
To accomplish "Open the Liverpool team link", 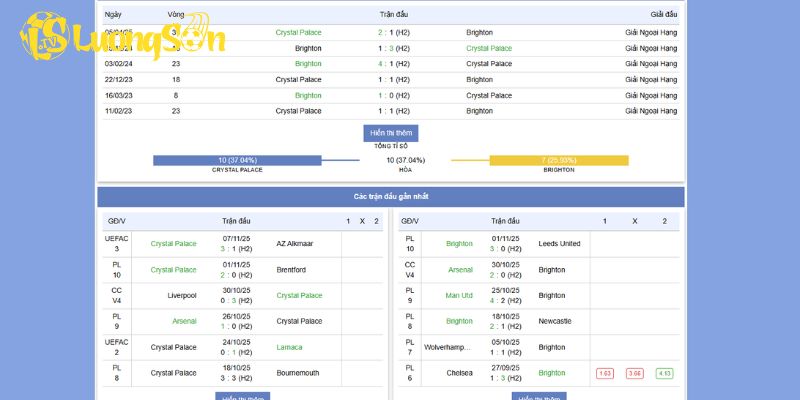I will (x=182, y=295).
